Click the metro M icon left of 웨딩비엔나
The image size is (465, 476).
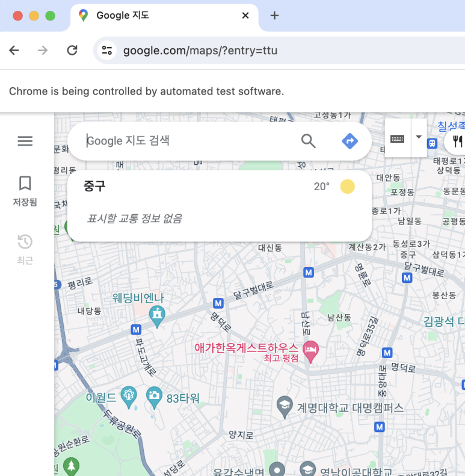[136, 329]
